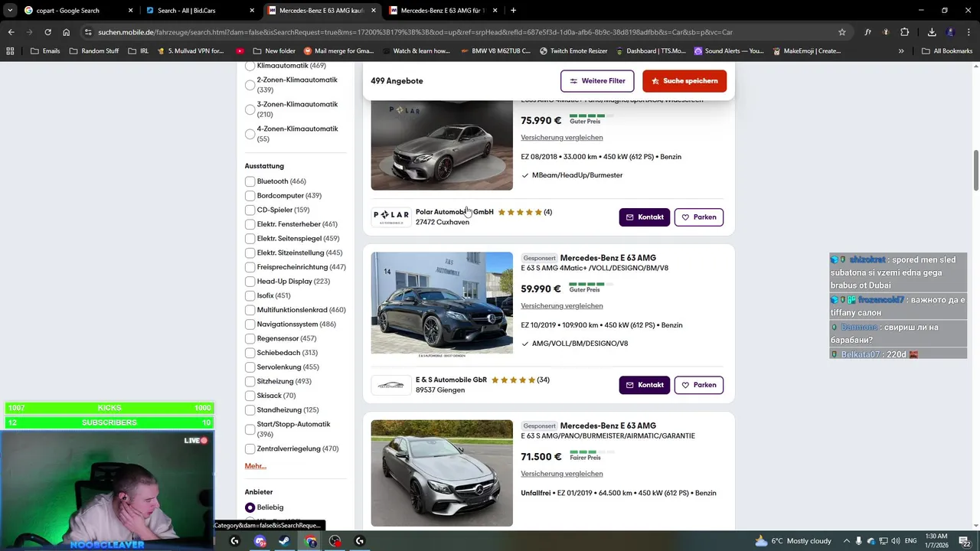Open Versicherung vergleichen for the 75.990 € car

[x=562, y=138]
